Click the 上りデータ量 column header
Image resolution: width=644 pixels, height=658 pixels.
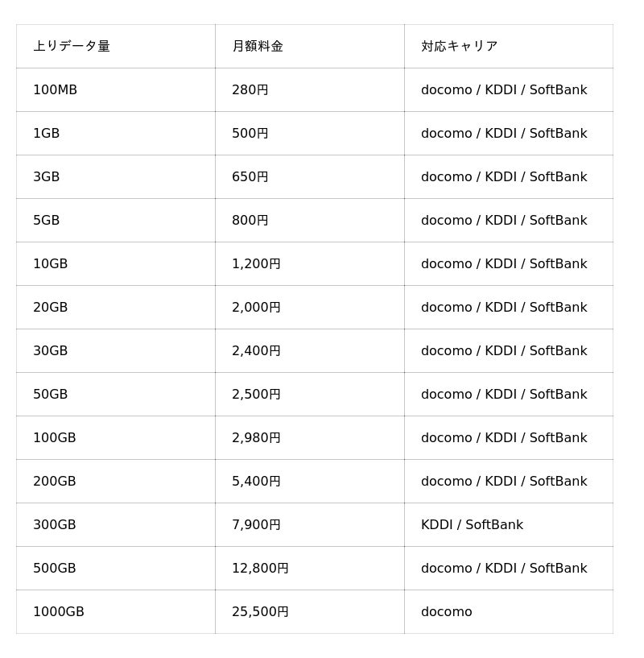tap(116, 46)
